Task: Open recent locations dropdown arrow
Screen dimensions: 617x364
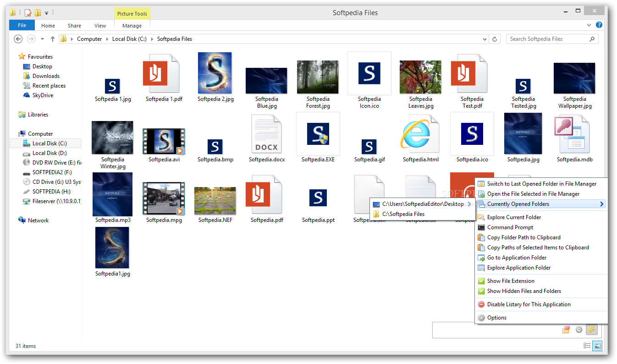Action: 42,39
